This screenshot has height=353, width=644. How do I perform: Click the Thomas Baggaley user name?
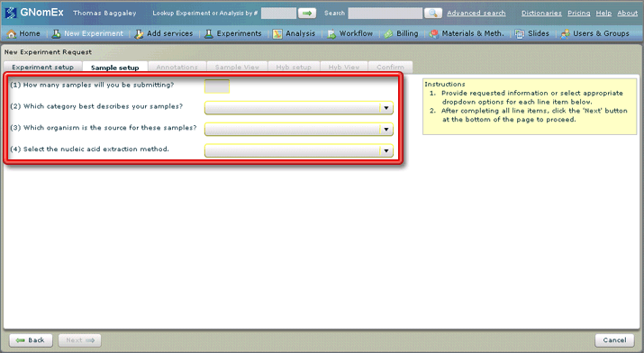(104, 14)
